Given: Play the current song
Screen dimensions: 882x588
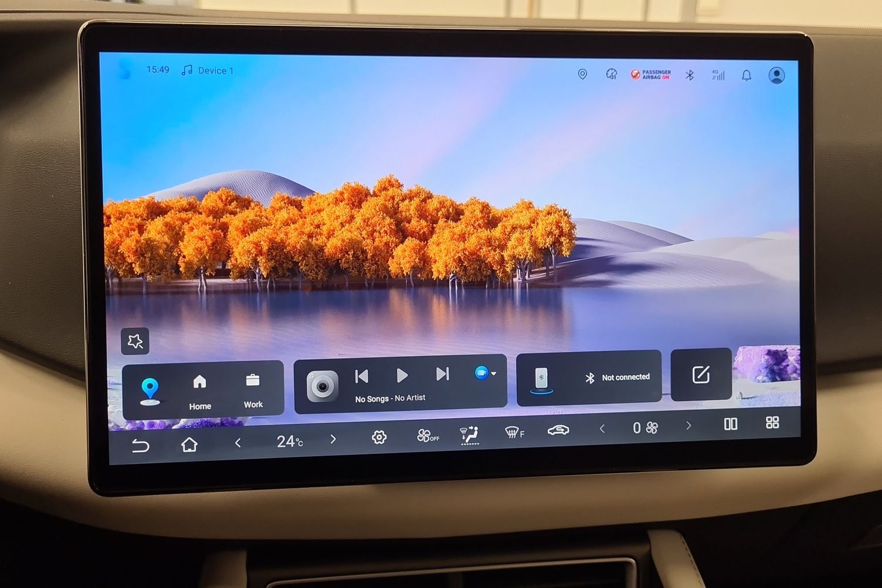Looking at the screenshot, I should pyautogui.click(x=402, y=375).
